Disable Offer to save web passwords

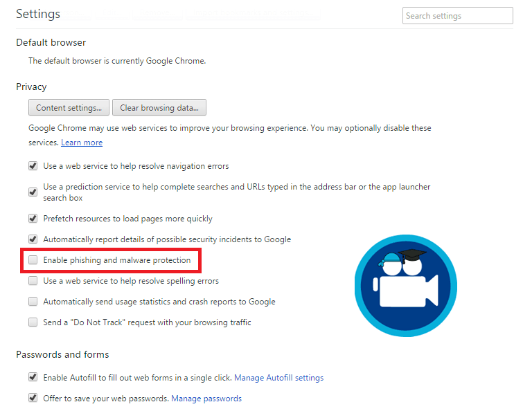[x=33, y=399]
